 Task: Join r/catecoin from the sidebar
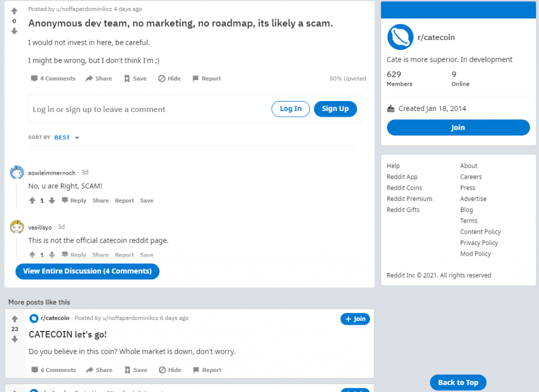click(x=458, y=127)
